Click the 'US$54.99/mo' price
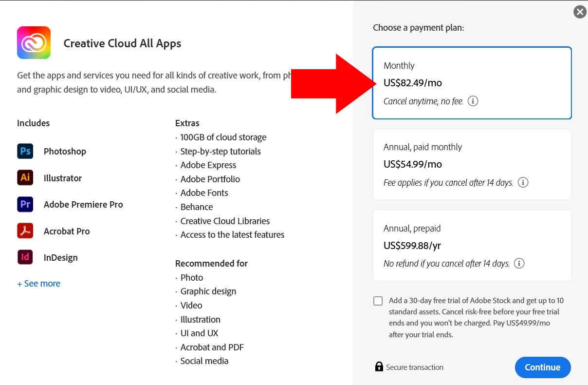Viewport: 588px width, 385px height. (413, 164)
